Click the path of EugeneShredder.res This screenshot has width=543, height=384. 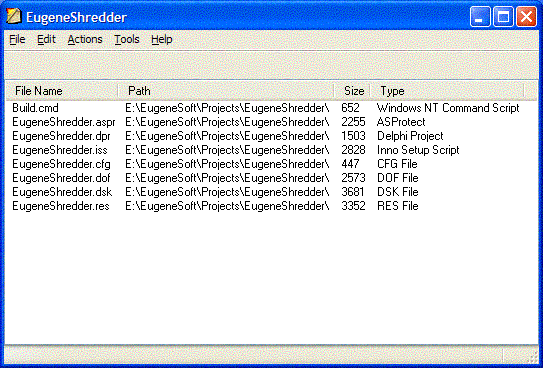click(x=227, y=206)
